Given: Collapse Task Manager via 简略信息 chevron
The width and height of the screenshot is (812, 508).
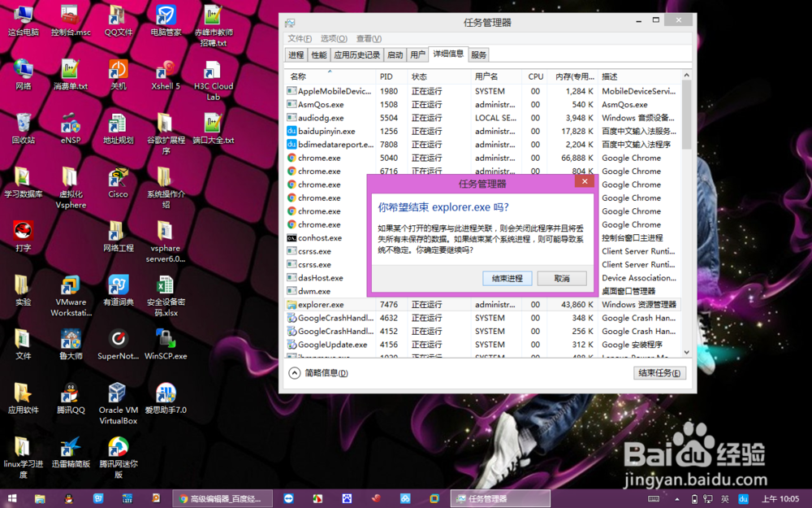Looking at the screenshot, I should coord(295,373).
